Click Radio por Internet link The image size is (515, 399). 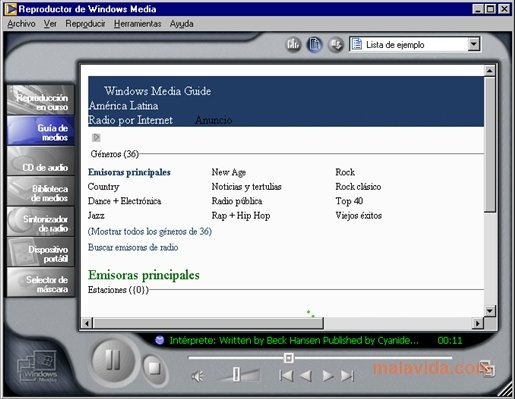click(x=130, y=120)
